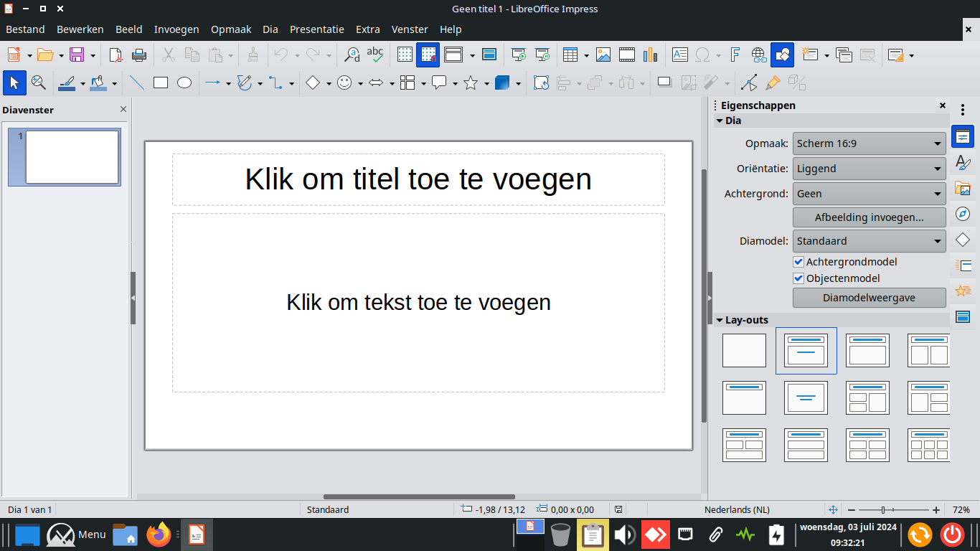Open the Opmaak dropdown showing Scherm 16:9
This screenshot has width=980, height=551.
(869, 143)
